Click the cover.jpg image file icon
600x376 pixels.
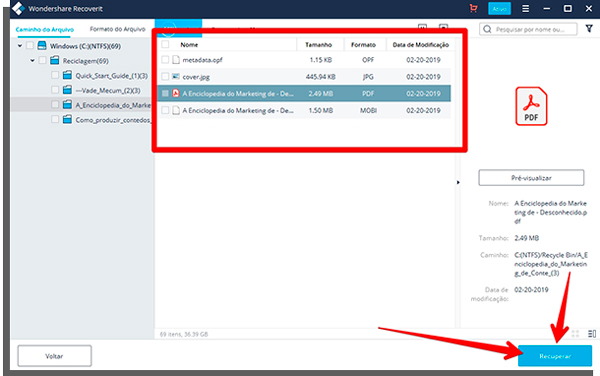[176, 77]
